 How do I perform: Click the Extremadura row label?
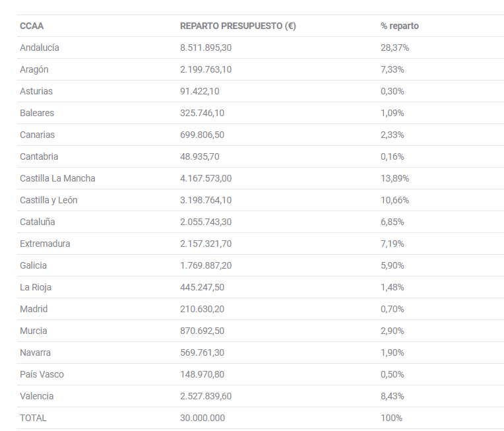(45, 244)
